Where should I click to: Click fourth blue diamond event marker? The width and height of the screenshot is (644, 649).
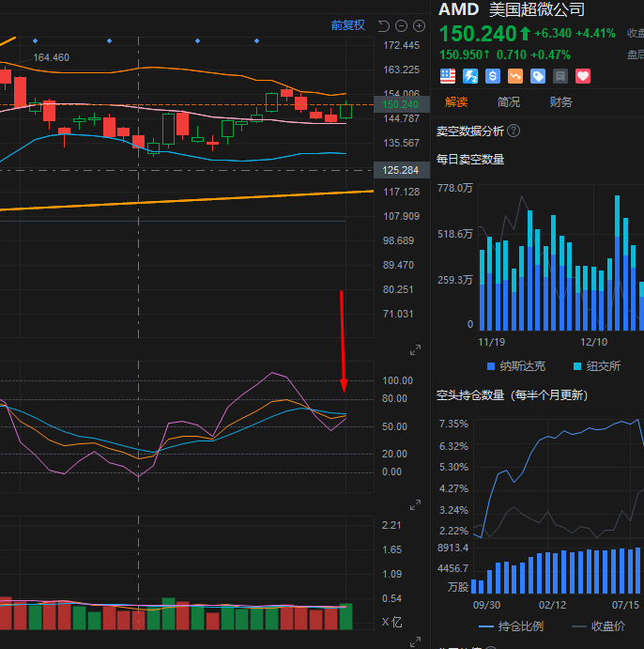257,40
